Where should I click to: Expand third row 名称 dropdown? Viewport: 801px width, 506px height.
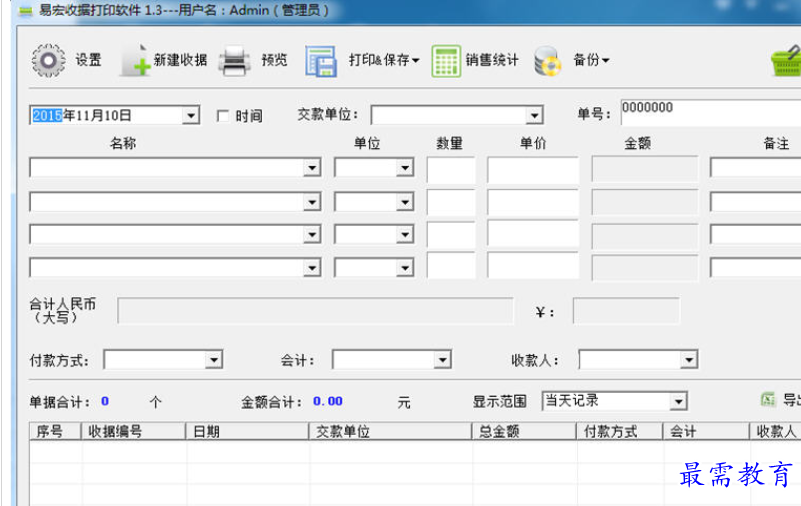(x=312, y=235)
